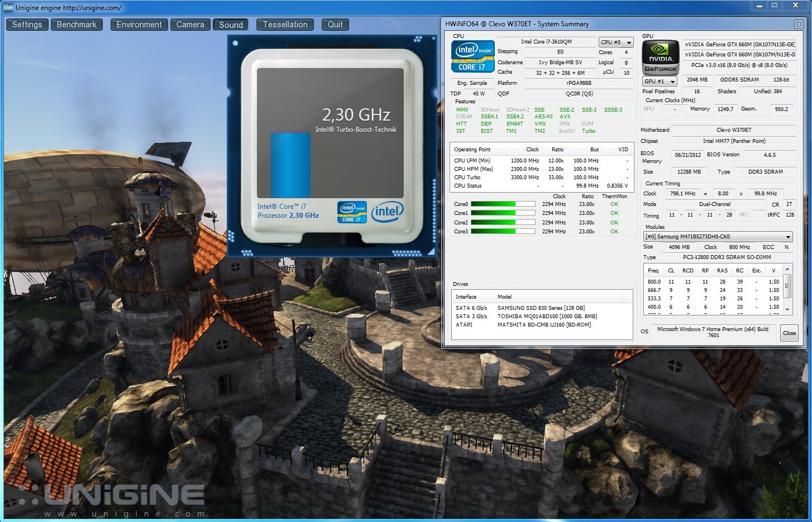Viewport: 812px width, 522px height.
Task: Click the cache value 32 + 32 + 256 + 6M
Action: coord(560,73)
